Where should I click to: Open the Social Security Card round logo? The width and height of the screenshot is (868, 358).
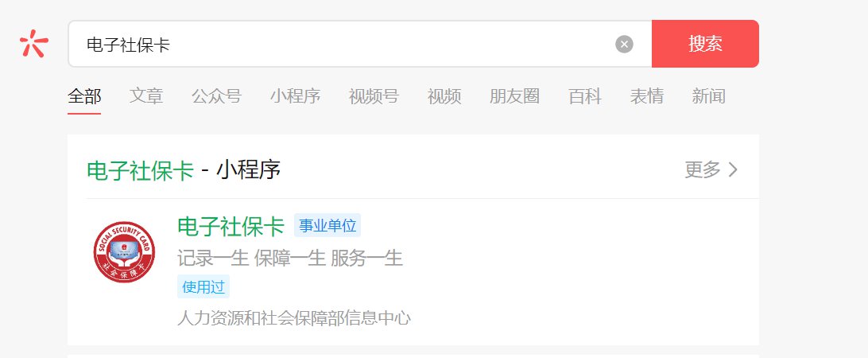click(x=124, y=252)
